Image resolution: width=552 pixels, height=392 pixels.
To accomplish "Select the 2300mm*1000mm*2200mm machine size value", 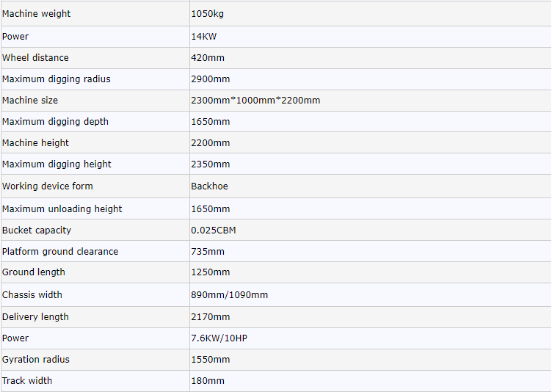I will point(255,100).
